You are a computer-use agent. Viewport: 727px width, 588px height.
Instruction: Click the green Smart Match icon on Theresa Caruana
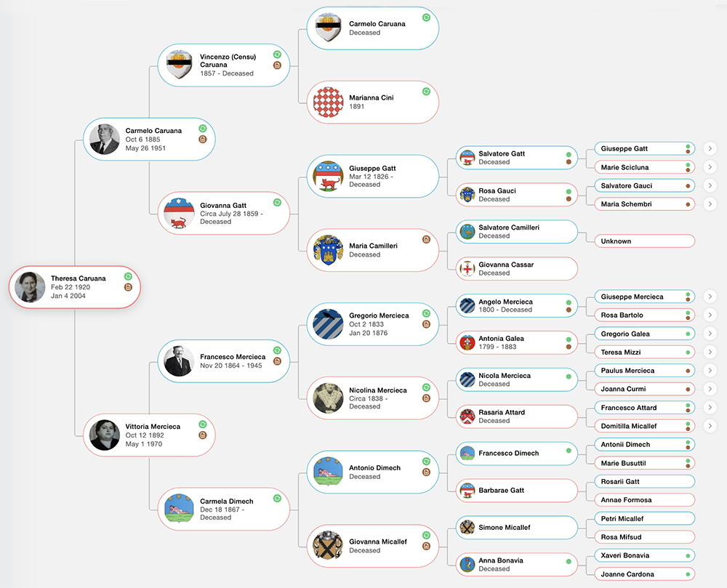pyautogui.click(x=128, y=277)
